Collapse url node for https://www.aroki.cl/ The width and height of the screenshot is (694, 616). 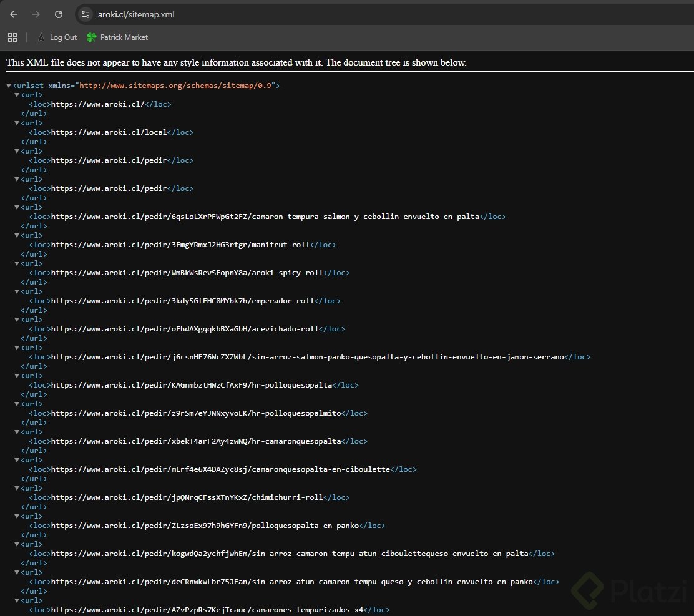[x=17, y=95]
